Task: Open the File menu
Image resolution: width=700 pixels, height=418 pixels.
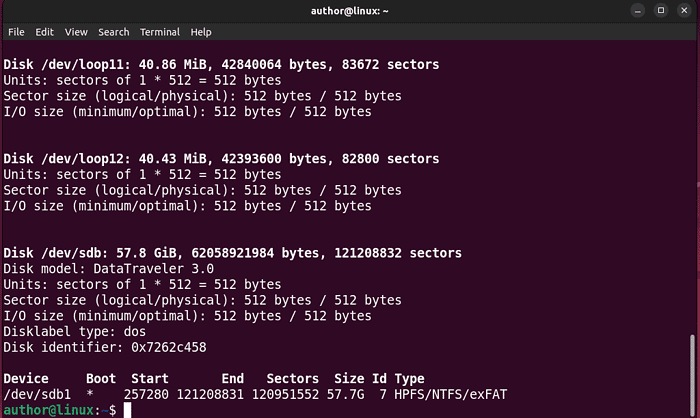Action: [16, 32]
